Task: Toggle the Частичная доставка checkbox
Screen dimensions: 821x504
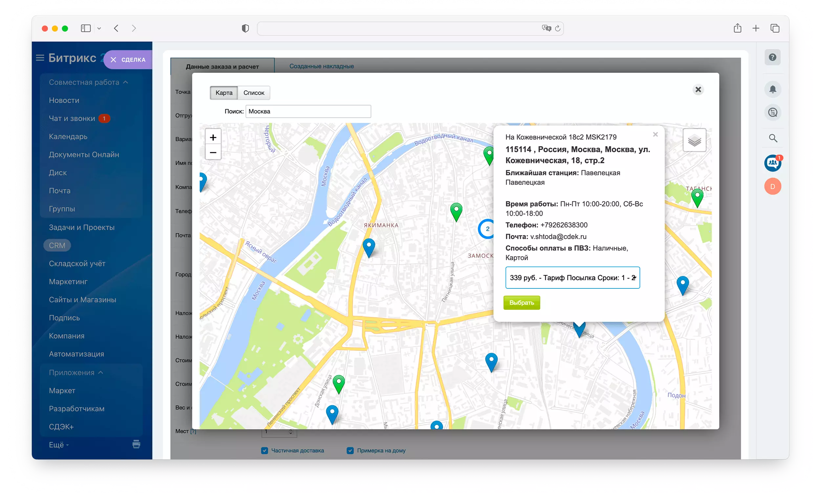Action: 265,451
